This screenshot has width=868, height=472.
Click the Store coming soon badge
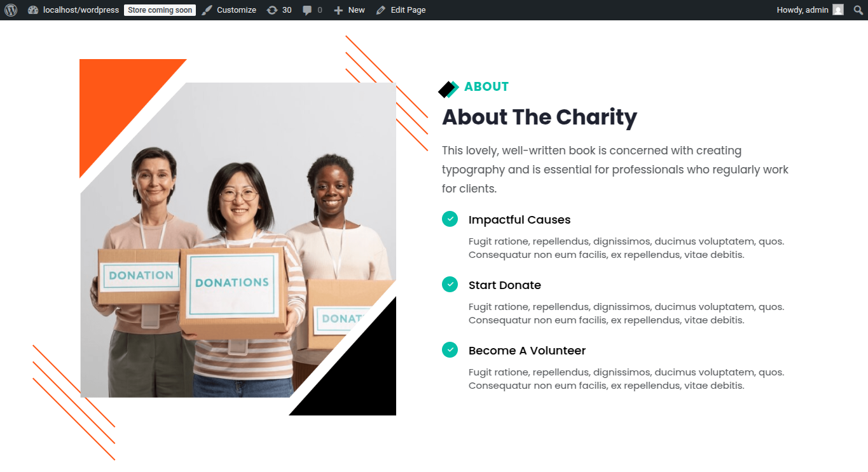[x=160, y=10]
